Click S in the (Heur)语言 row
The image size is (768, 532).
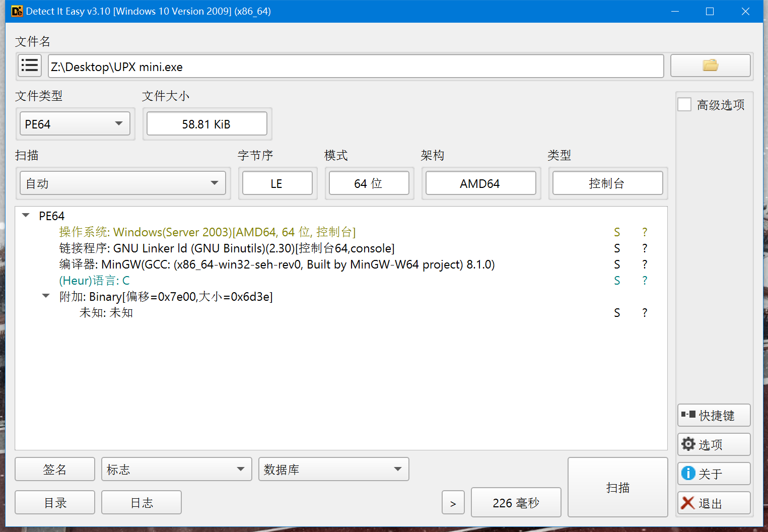coord(617,281)
